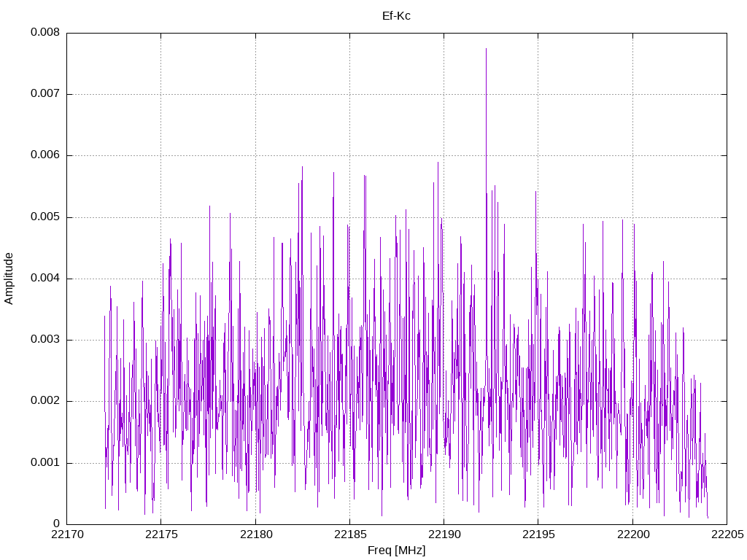
Task: Click the x-axis tick label 22185
Action: coord(350,534)
